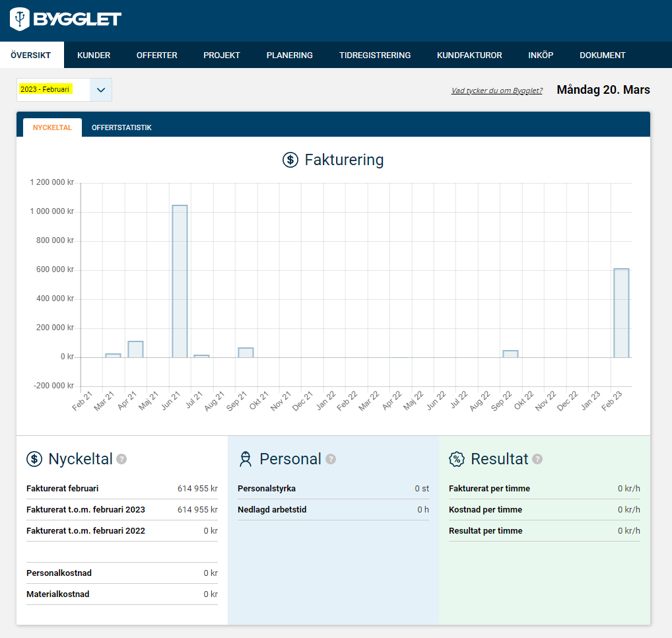The width and height of the screenshot is (672, 638).
Task: Open help icon next to Resultat heading
Action: point(537,459)
